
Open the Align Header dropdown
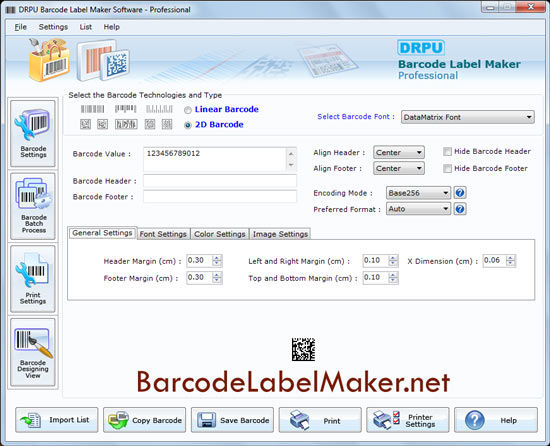tap(399, 153)
